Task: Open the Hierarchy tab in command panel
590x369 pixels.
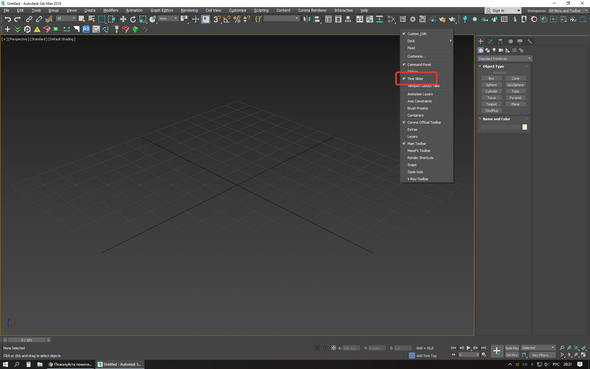Action: [500, 41]
